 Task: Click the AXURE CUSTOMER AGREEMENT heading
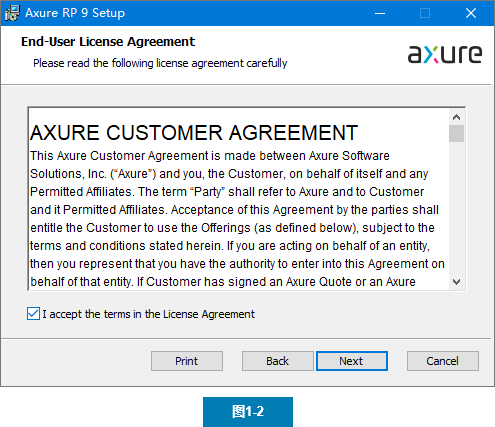(194, 133)
